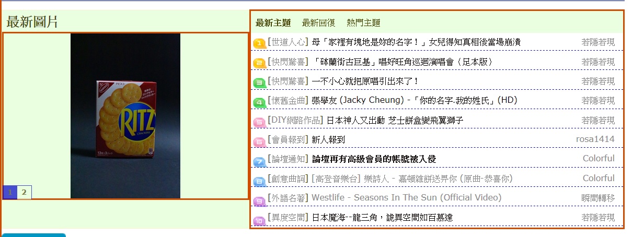Click the purple number 10 rank badge
Viewport: 644px width, 237px height.
coord(259,220)
